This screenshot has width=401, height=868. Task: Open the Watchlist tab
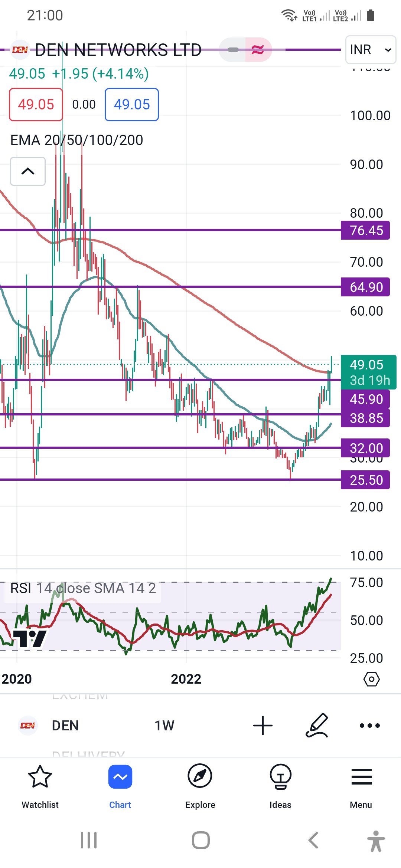[x=40, y=786]
